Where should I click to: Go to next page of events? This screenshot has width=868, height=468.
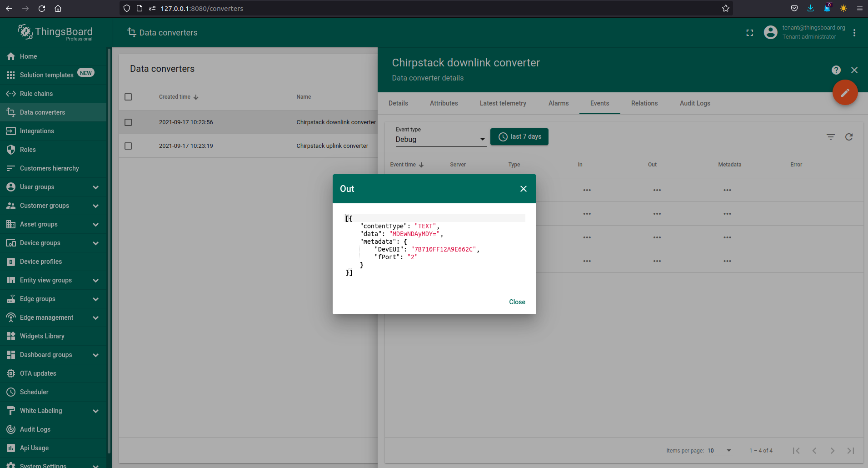click(833, 451)
